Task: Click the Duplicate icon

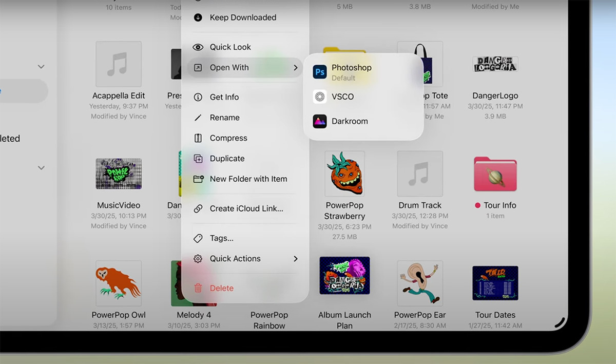Action: point(198,159)
